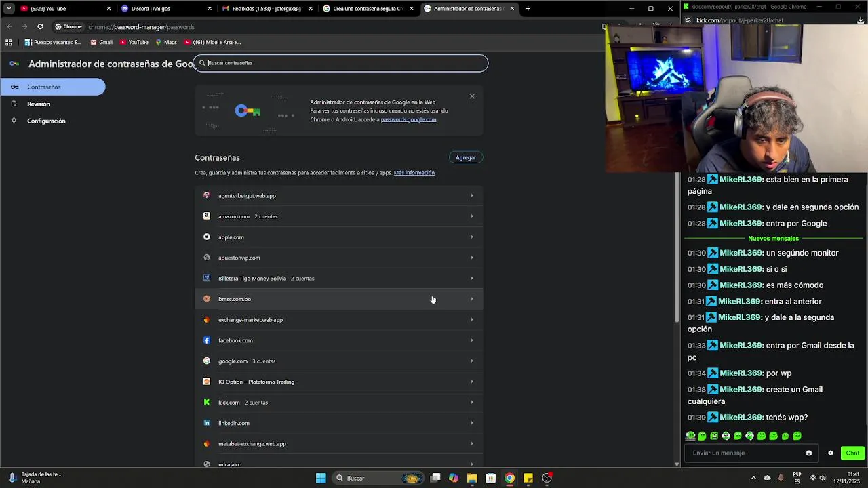This screenshot has width=868, height=488.
Task: Open the Maps bookmark
Action: click(x=166, y=42)
